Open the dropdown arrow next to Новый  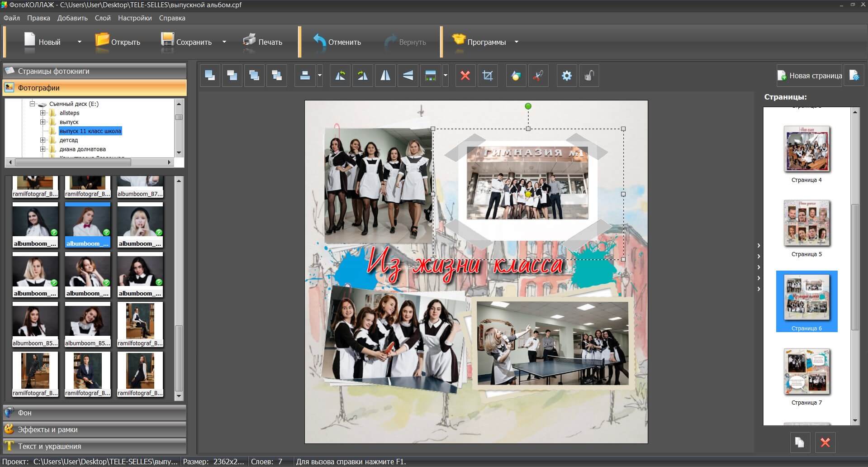(80, 42)
